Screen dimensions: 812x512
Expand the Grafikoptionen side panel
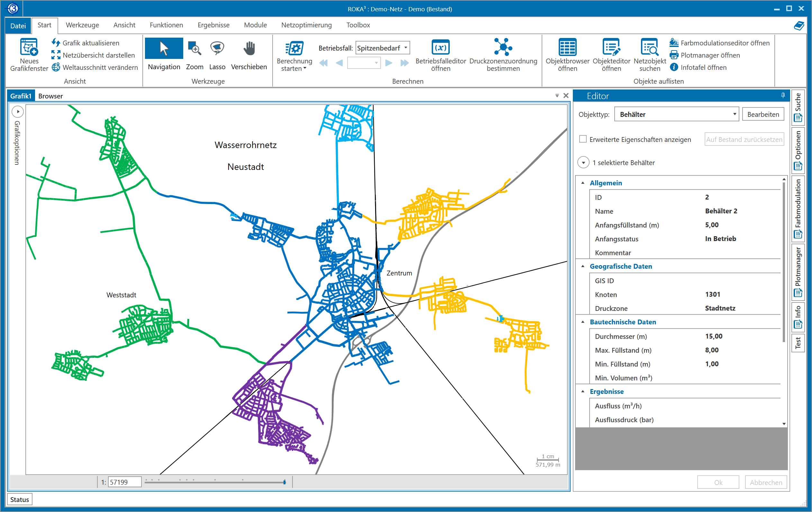[18, 111]
